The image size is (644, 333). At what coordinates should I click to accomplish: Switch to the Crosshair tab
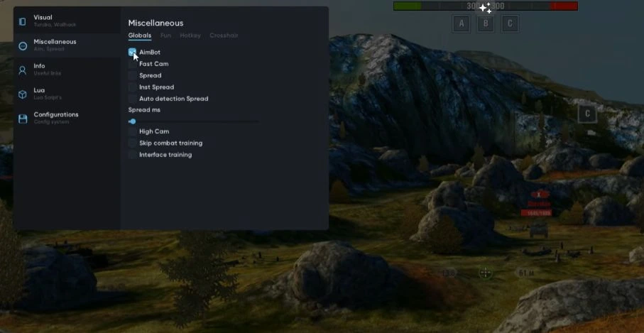point(224,36)
